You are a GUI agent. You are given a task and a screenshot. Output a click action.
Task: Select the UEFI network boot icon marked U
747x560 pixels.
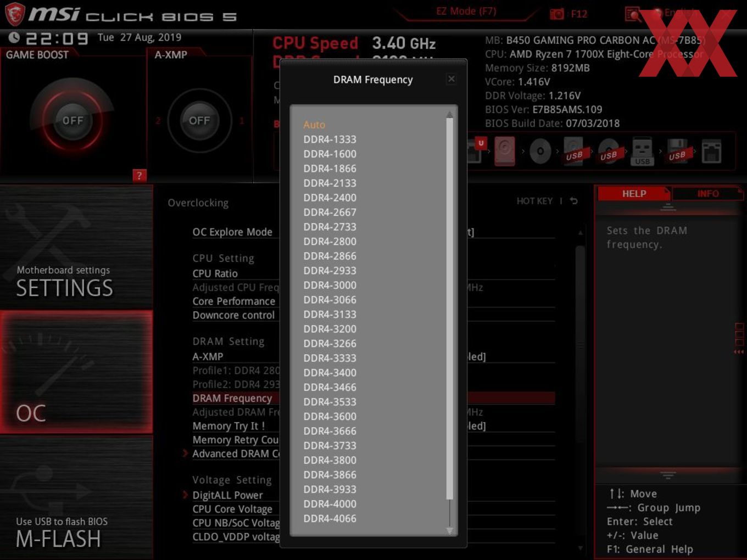pyautogui.click(x=476, y=149)
